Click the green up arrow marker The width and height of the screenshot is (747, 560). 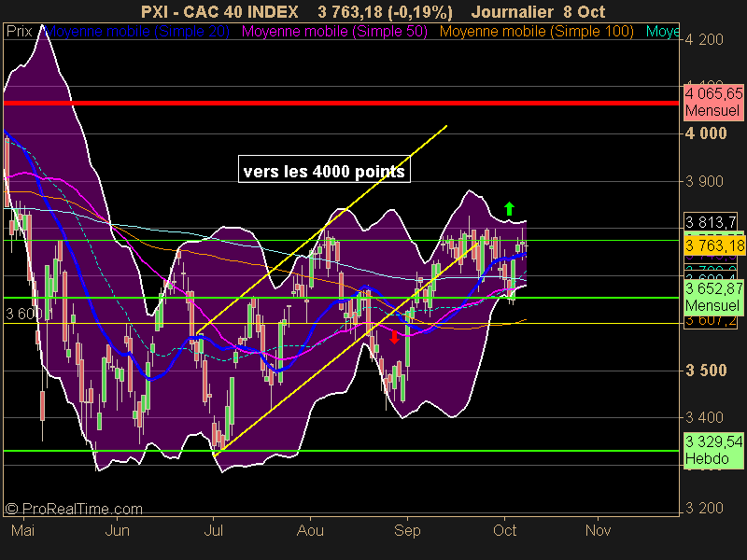[509, 208]
